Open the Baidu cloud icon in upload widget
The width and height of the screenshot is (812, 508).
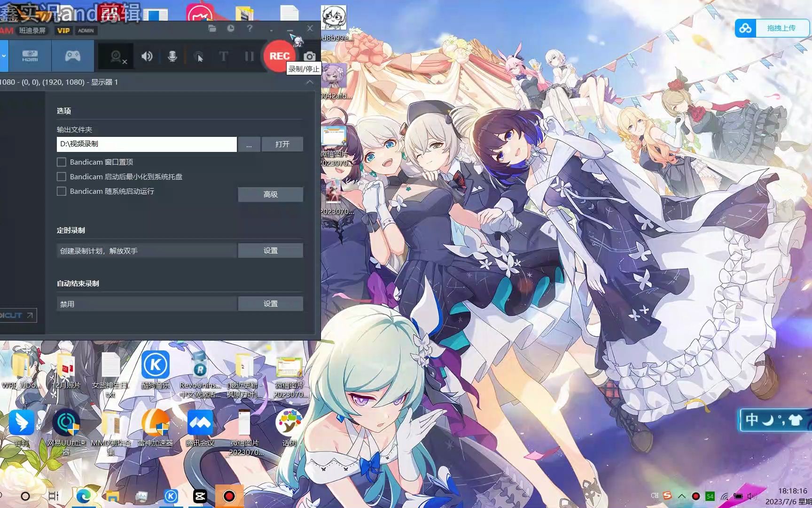pyautogui.click(x=745, y=28)
